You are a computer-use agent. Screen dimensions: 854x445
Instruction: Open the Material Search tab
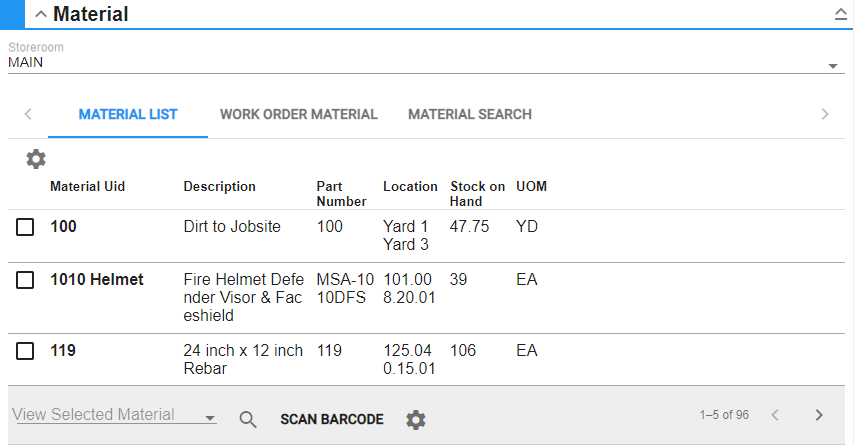469,114
